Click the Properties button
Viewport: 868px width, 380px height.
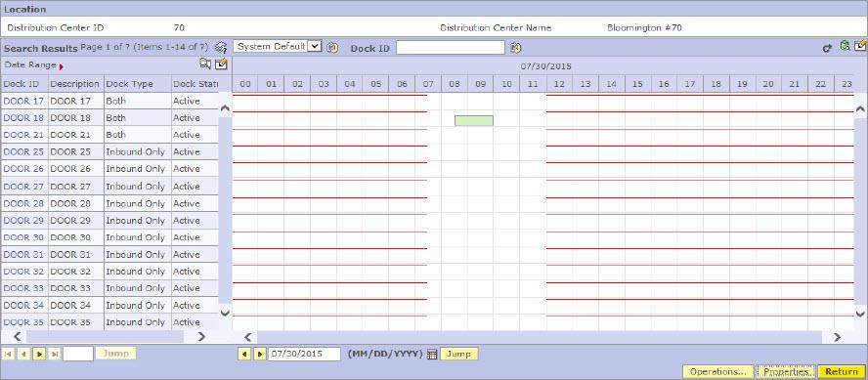click(x=786, y=372)
